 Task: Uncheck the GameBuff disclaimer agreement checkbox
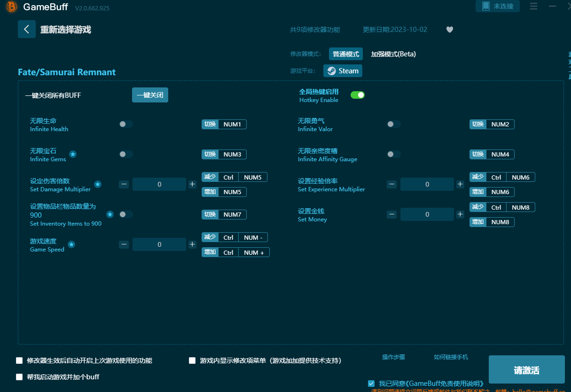point(372,384)
